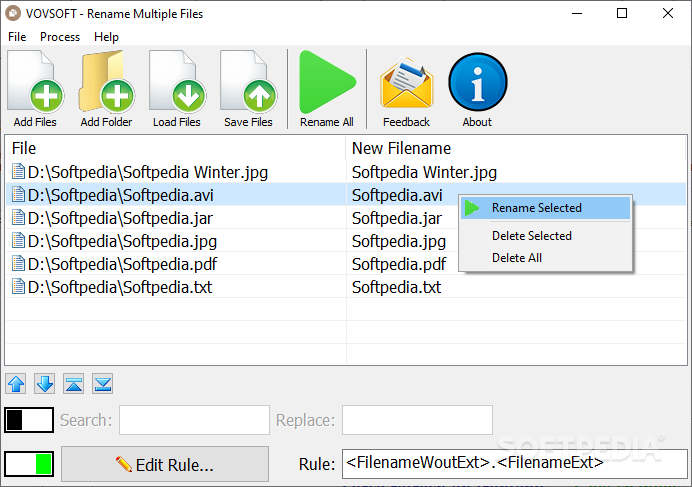Click the Load Files toolbar icon
Viewport: 692px width, 487px height.
177,82
